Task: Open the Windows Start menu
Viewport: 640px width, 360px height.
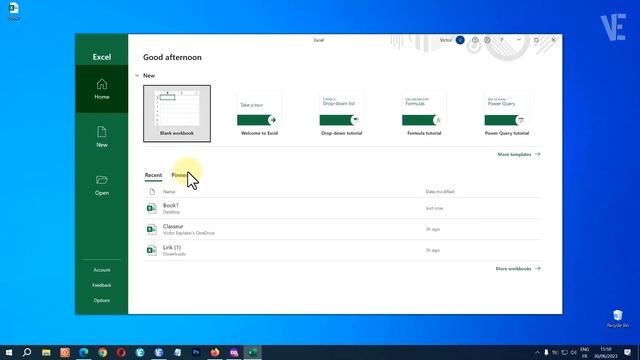Action: tap(9, 352)
